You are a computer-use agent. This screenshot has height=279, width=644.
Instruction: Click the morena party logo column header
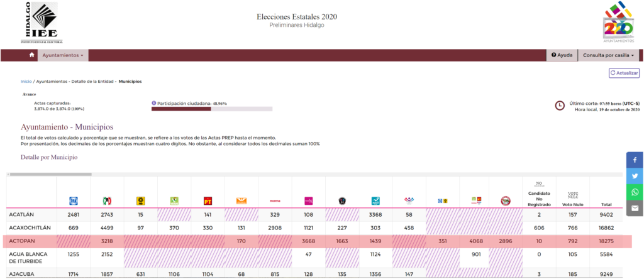click(275, 201)
